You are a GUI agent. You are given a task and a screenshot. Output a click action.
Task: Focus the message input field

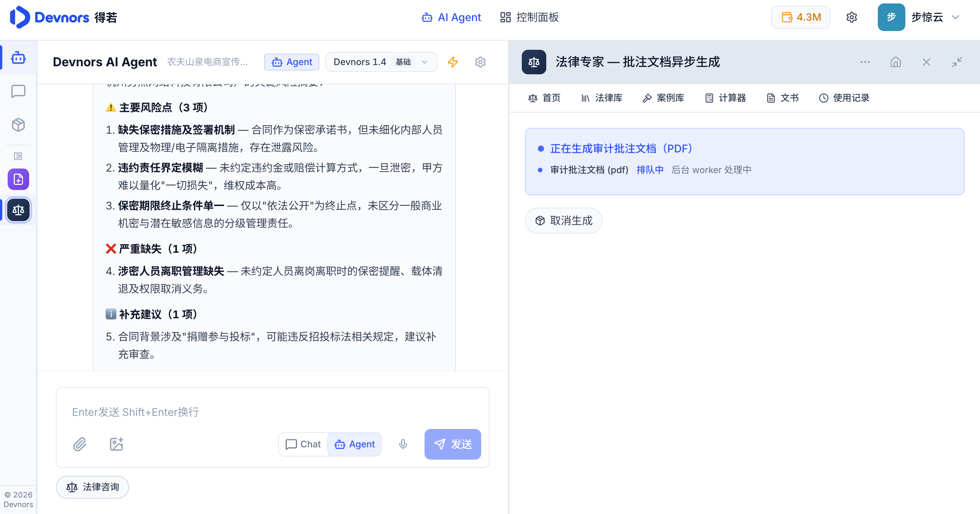click(273, 412)
